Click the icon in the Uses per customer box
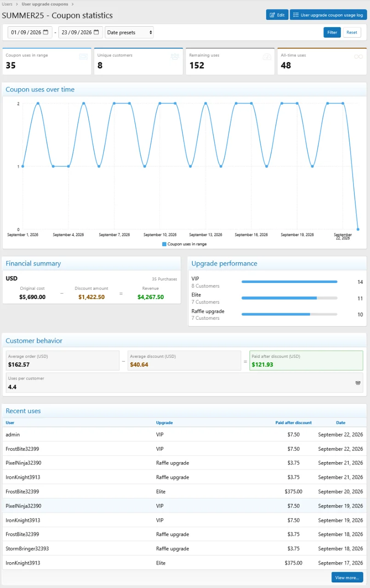Screen dimensions: 370x588 (358, 383)
